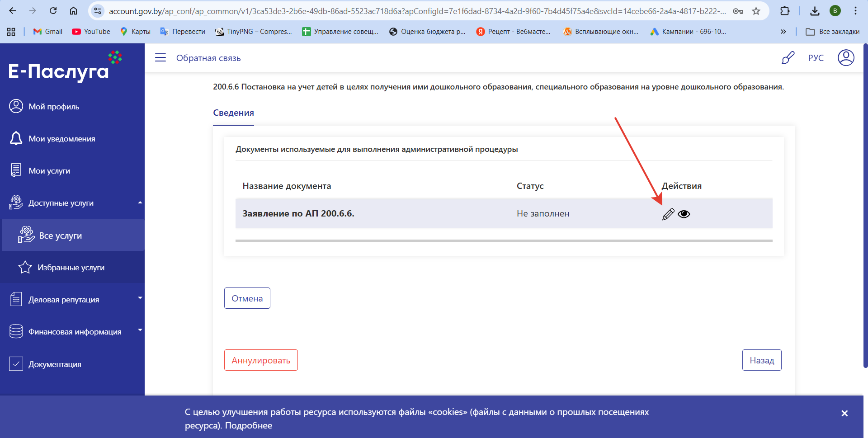Close the cookies banner
This screenshot has height=438, width=868.
pyautogui.click(x=844, y=414)
